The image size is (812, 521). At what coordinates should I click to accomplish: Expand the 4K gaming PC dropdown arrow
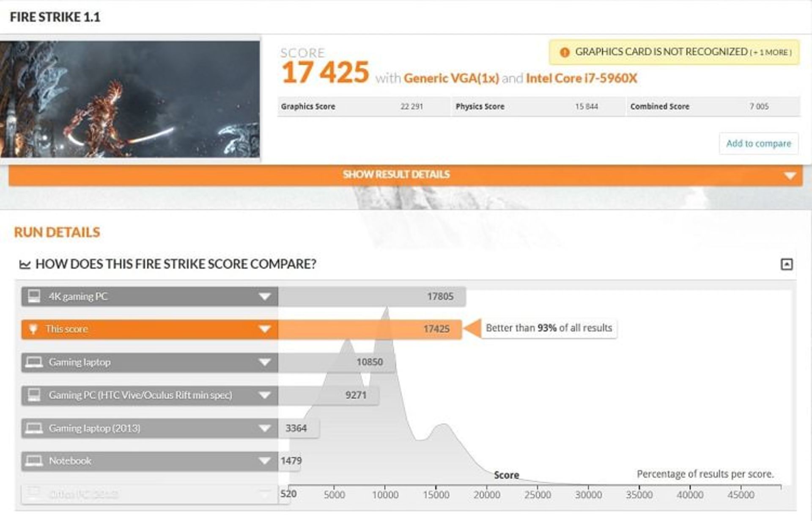click(x=265, y=296)
